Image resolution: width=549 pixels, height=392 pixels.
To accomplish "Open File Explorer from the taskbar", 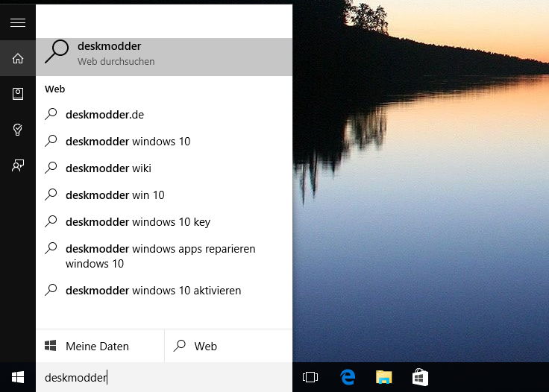I will [x=384, y=377].
